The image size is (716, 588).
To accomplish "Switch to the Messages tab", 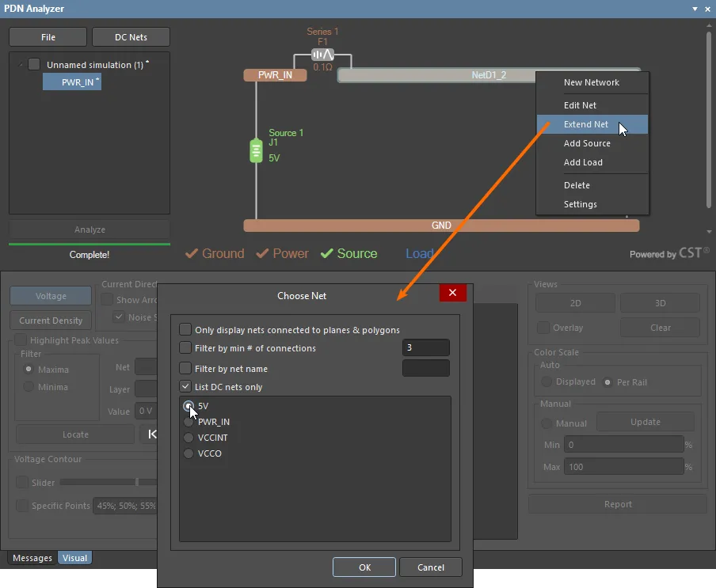I will (x=32, y=558).
